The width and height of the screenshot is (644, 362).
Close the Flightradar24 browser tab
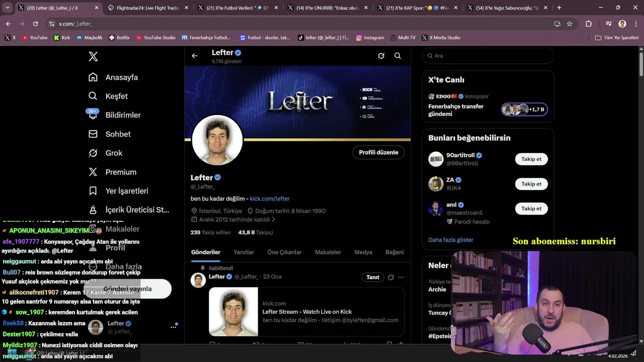click(186, 8)
